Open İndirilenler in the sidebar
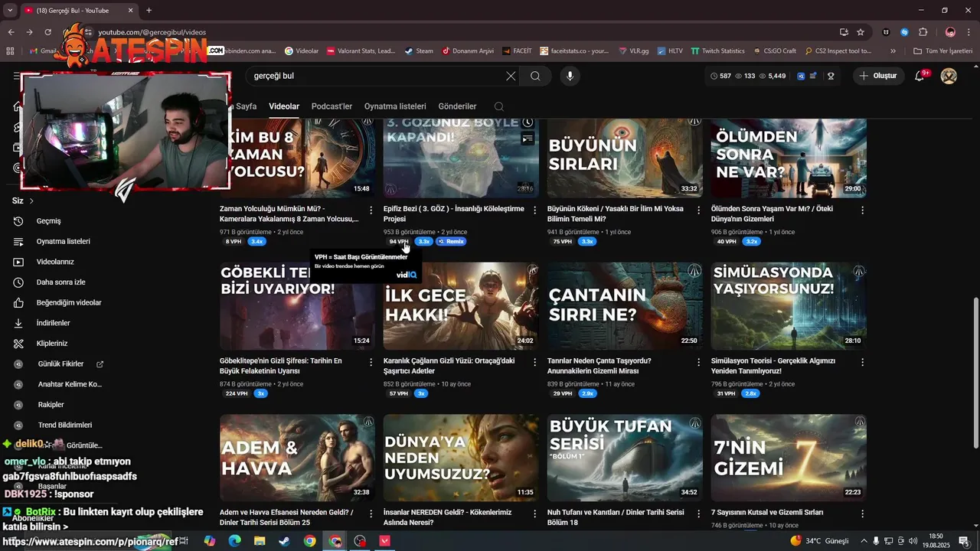The height and width of the screenshot is (551, 980). tap(53, 323)
